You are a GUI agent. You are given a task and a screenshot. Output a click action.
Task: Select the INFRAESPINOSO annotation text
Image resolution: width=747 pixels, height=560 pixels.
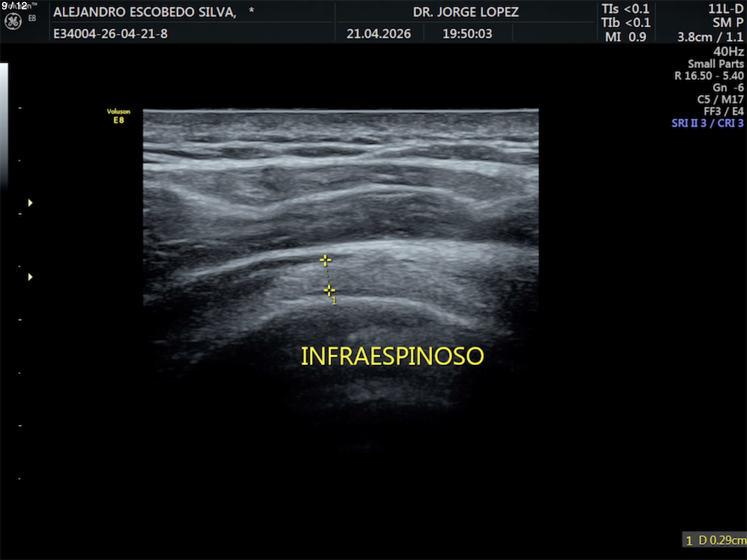392,356
